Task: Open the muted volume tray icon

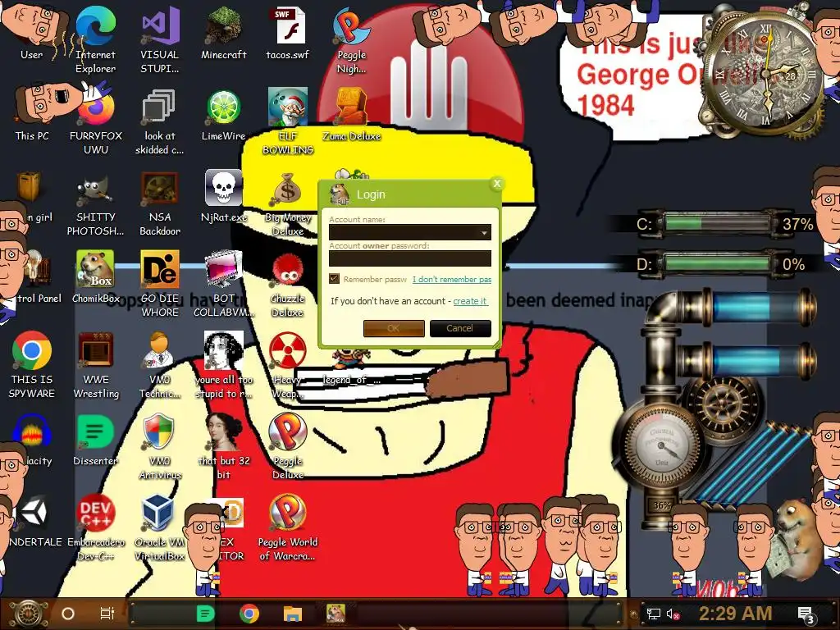Action: click(673, 614)
